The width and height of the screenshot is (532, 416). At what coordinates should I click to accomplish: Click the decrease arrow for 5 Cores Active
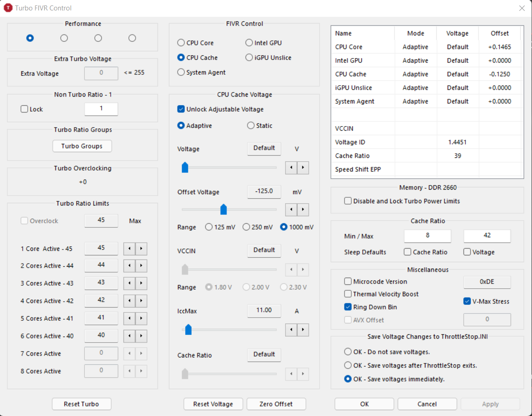[130, 318]
